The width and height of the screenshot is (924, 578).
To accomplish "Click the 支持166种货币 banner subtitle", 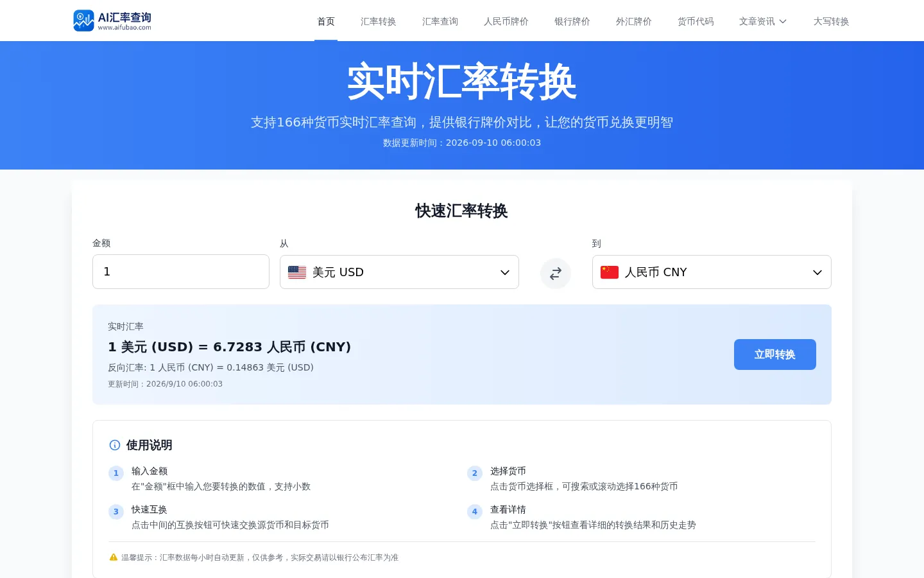I will (462, 122).
